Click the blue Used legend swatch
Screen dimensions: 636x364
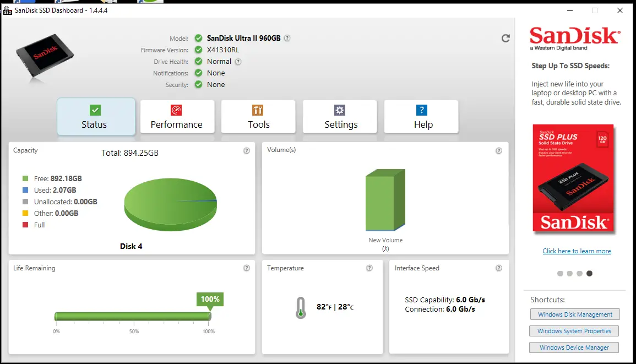(25, 190)
